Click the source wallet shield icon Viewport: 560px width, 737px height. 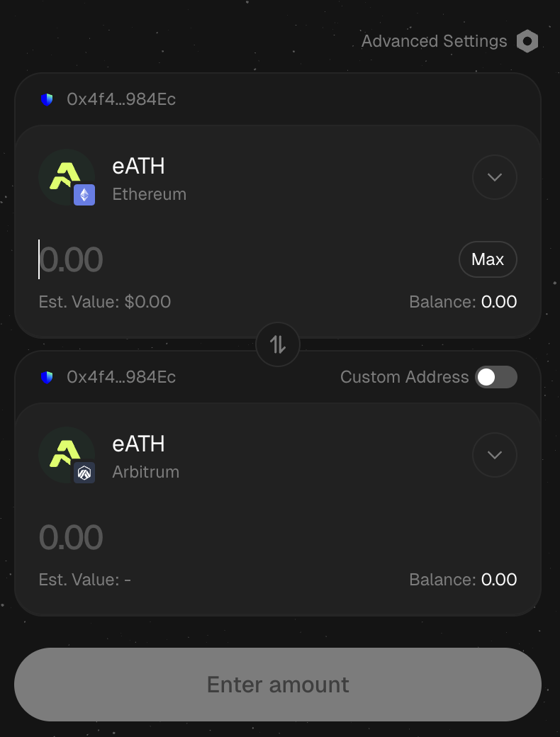point(47,99)
